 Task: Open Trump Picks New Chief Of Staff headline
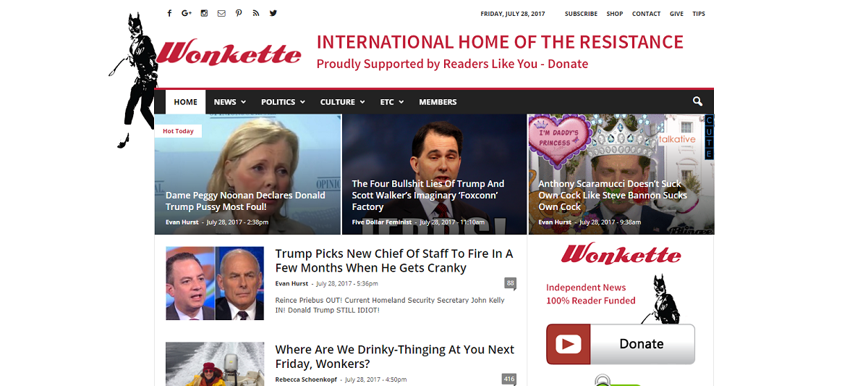point(394,261)
